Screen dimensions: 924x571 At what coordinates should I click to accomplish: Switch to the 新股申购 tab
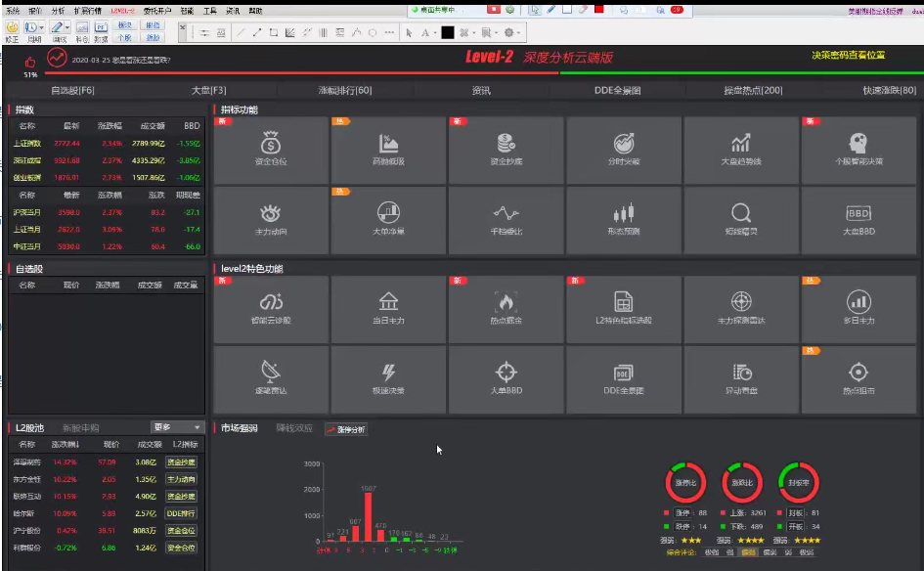[81, 428]
